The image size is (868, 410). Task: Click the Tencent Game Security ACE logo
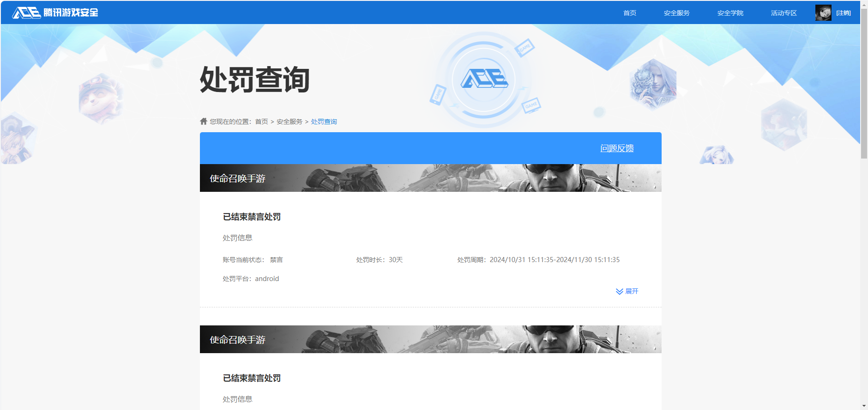(55, 12)
